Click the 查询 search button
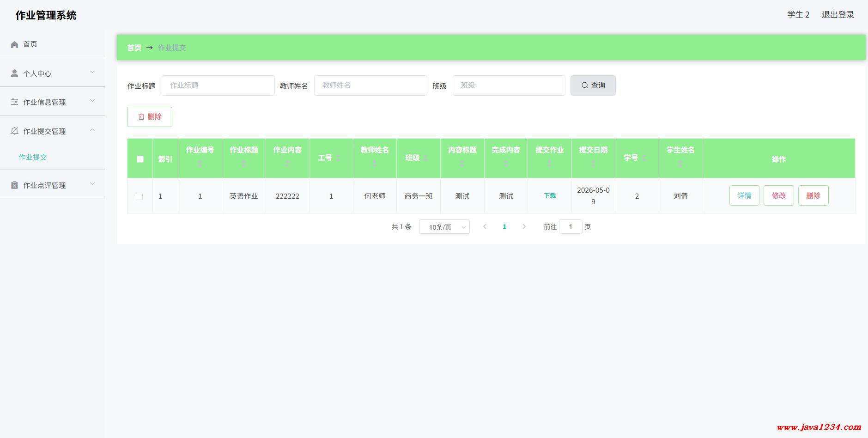 coord(593,85)
